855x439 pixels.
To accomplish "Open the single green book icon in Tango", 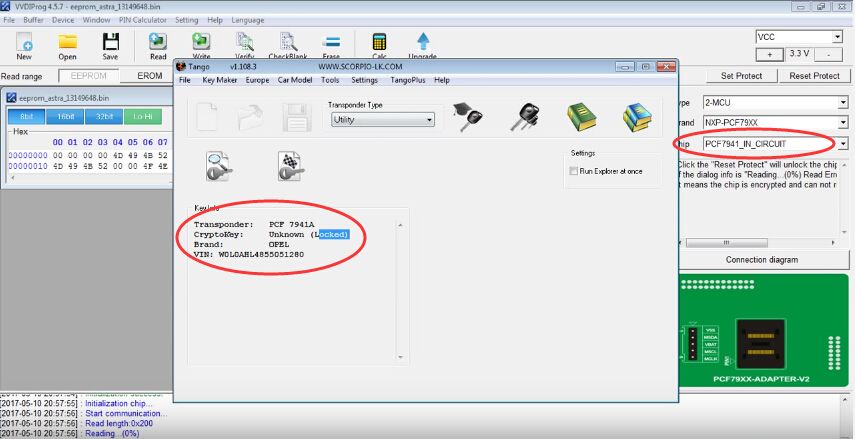I will pos(582,117).
